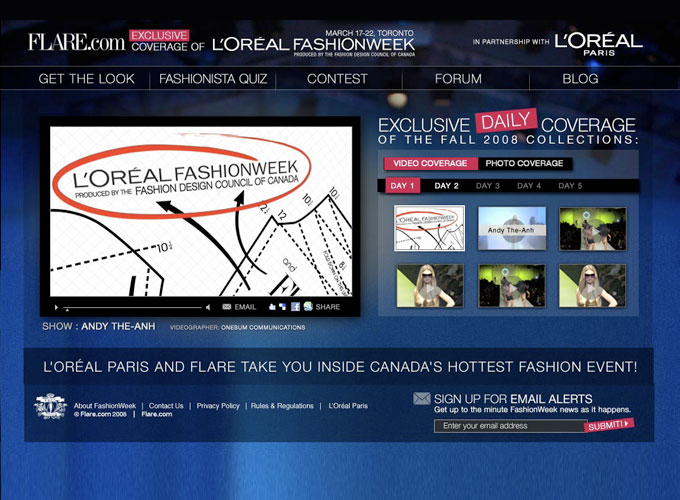The height and width of the screenshot is (500, 680).
Task: Click the Submit email button
Action: 608,425
